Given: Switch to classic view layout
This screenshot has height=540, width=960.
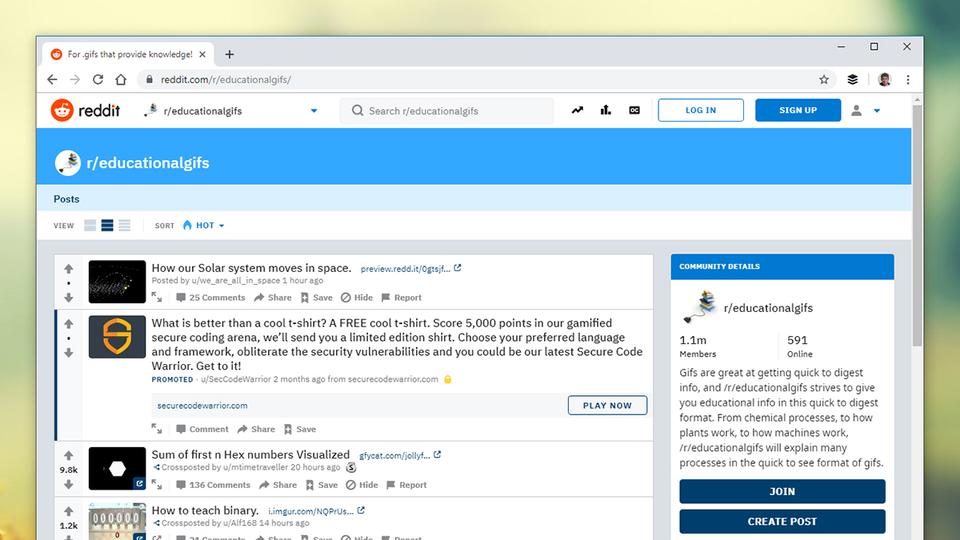Looking at the screenshot, I should coord(107,225).
